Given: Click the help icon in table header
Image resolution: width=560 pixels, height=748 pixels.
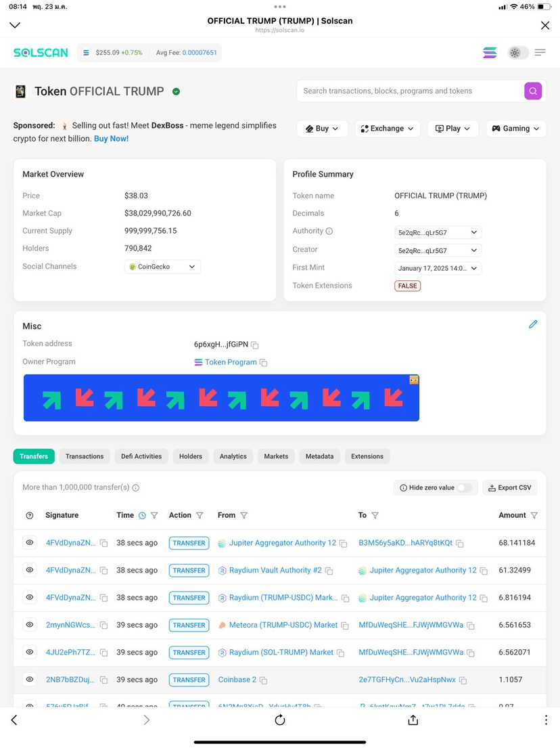Looking at the screenshot, I should (30, 516).
